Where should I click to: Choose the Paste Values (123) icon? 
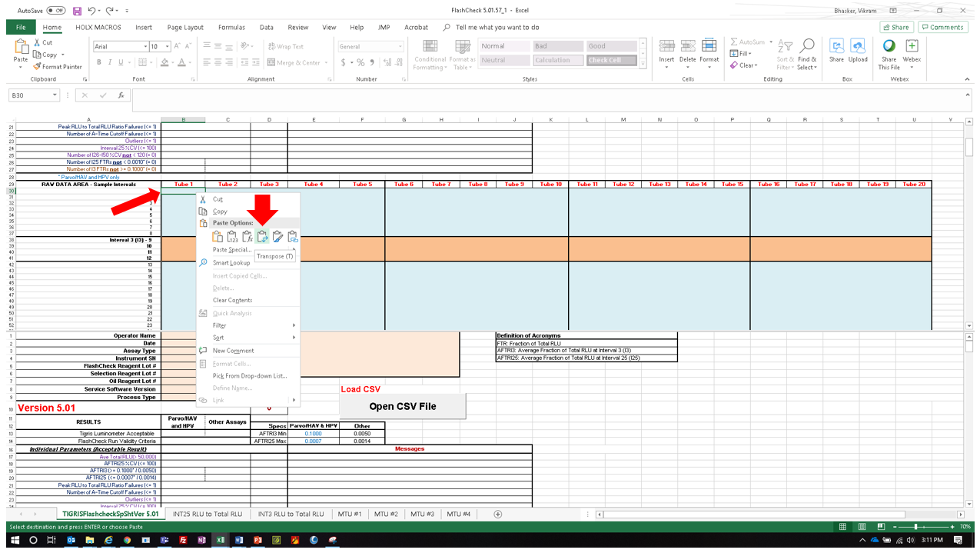click(232, 237)
